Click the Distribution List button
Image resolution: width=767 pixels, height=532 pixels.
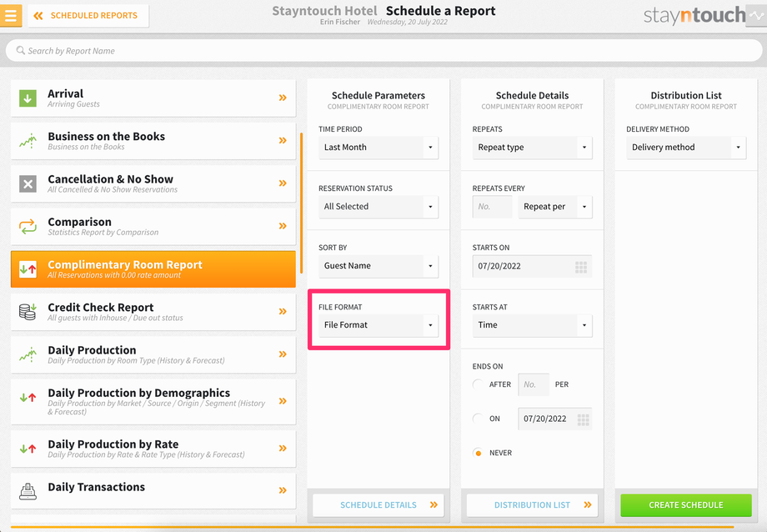click(x=532, y=505)
